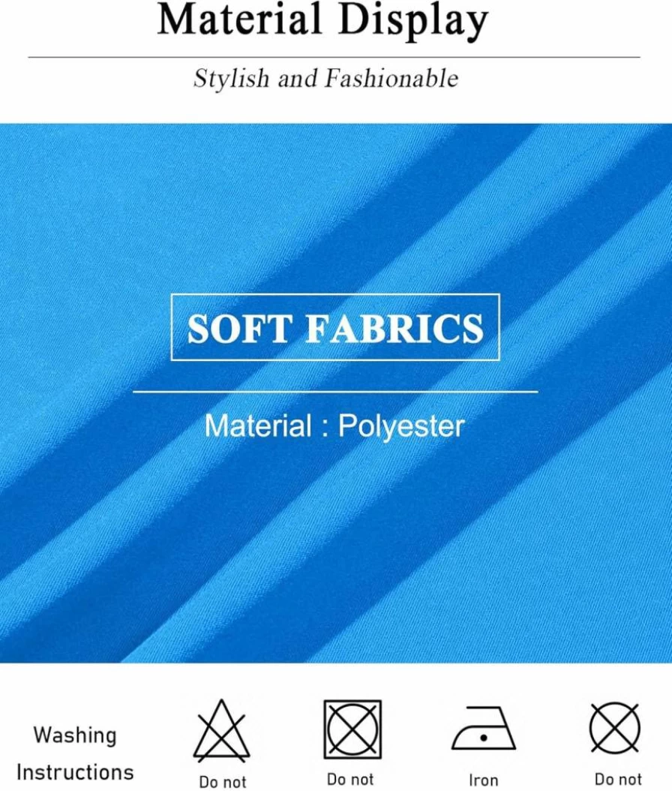The height and width of the screenshot is (791, 672).
Task: Click the word 'Fashionable' in the subtitle
Action: [391, 79]
